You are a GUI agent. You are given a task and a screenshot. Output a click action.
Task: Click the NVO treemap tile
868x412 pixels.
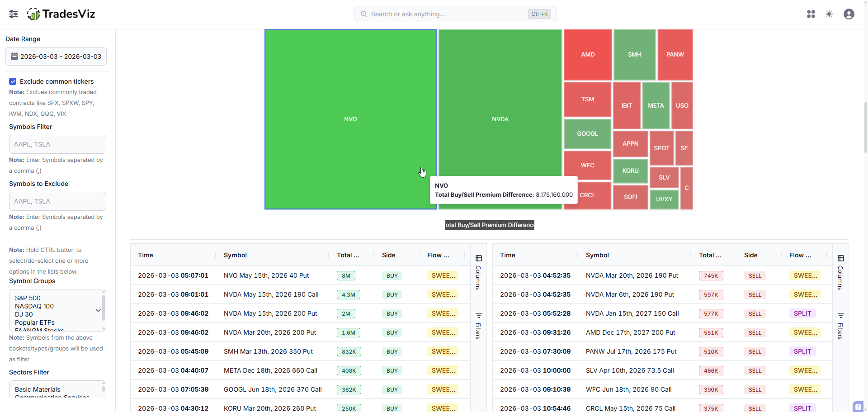(x=350, y=119)
